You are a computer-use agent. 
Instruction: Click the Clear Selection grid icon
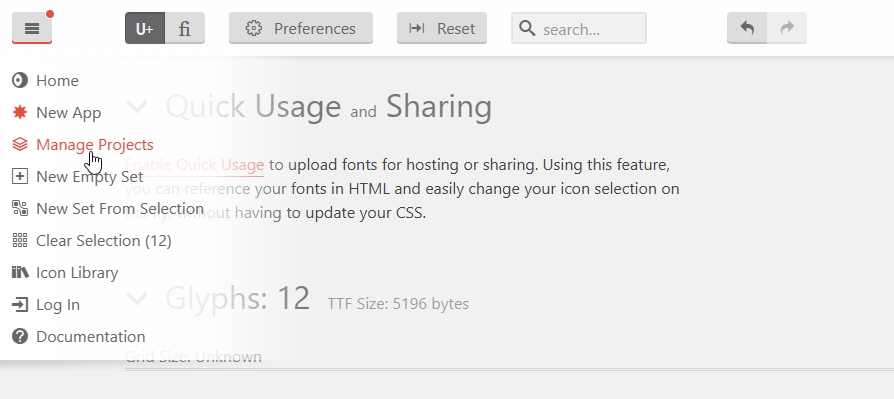(x=20, y=240)
